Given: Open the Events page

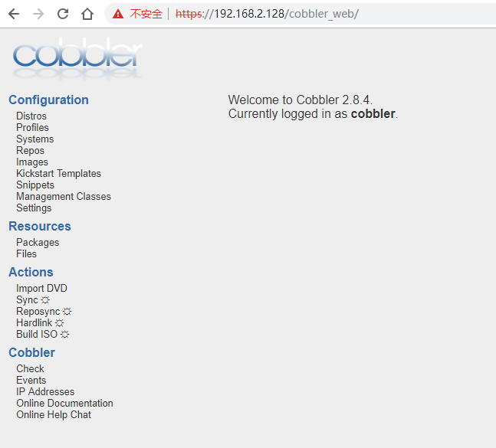Looking at the screenshot, I should coord(31,380).
